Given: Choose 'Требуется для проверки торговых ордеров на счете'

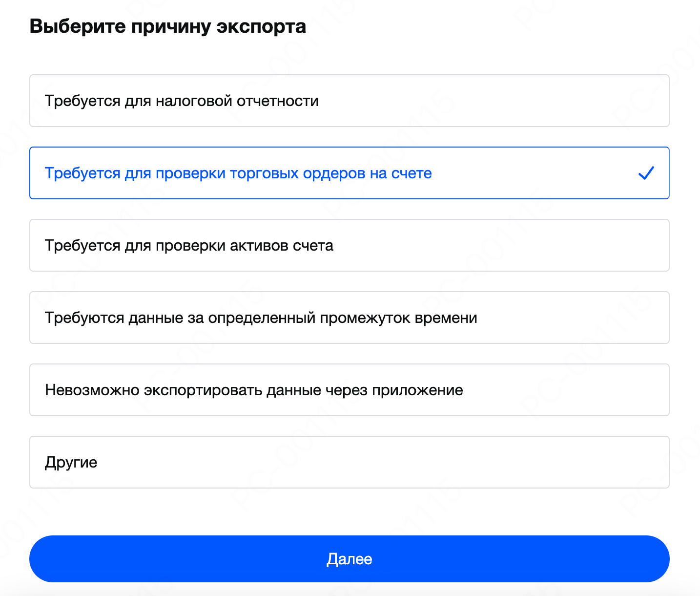Looking at the screenshot, I should tap(350, 173).
